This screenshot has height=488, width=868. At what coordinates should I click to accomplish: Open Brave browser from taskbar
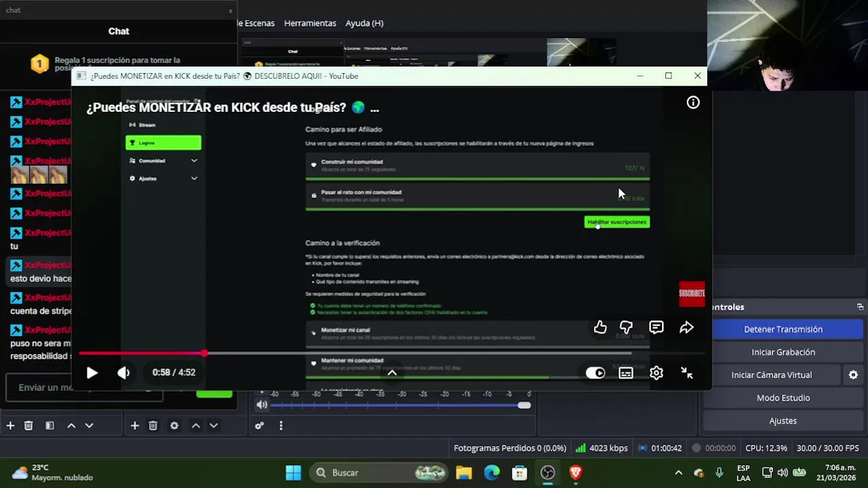pos(575,472)
